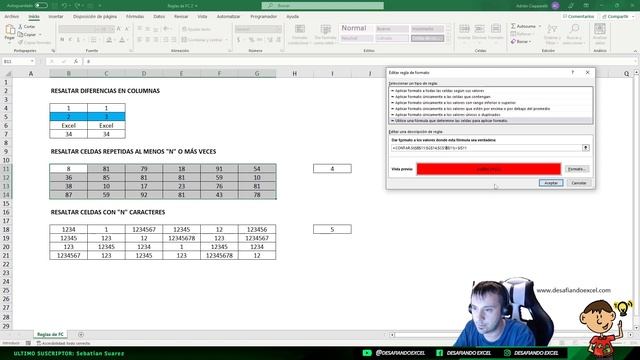640x360 pixels.
Task: Open Formato condicional icon in ribbon
Action: (300, 29)
